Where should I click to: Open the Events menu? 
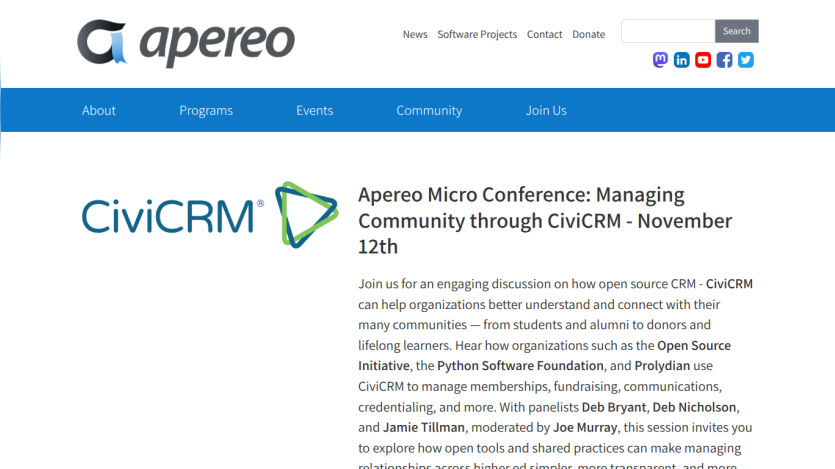coord(314,110)
